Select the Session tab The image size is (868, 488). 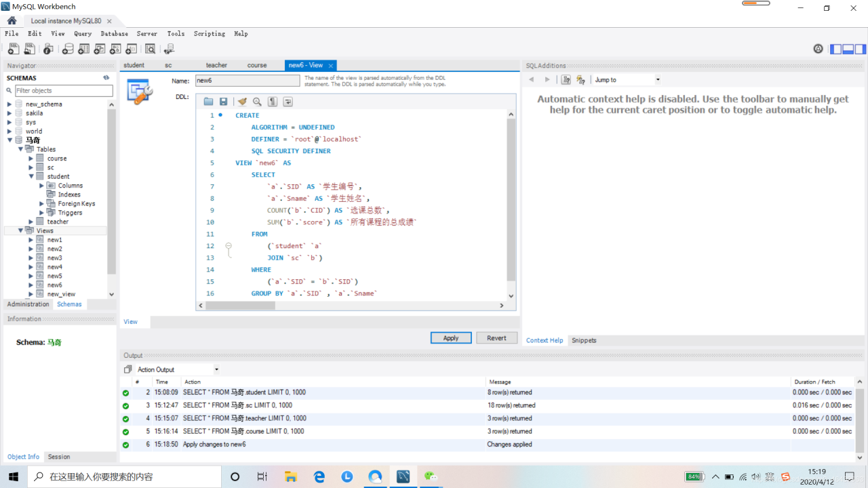[x=59, y=457]
